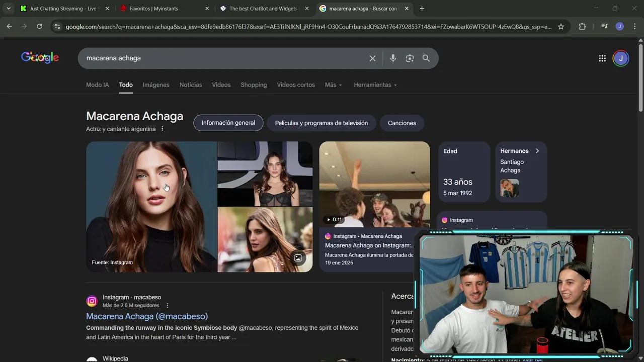Close The best ChatBot and Widgets tab

[307, 9]
